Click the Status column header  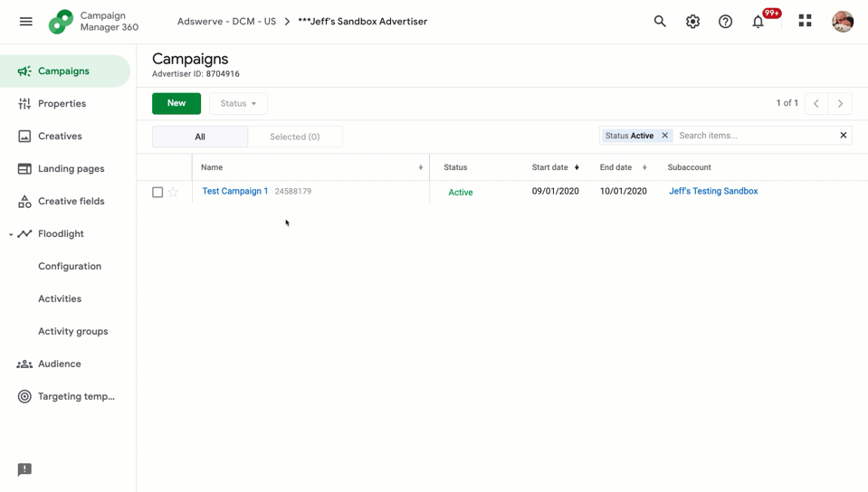tap(455, 167)
